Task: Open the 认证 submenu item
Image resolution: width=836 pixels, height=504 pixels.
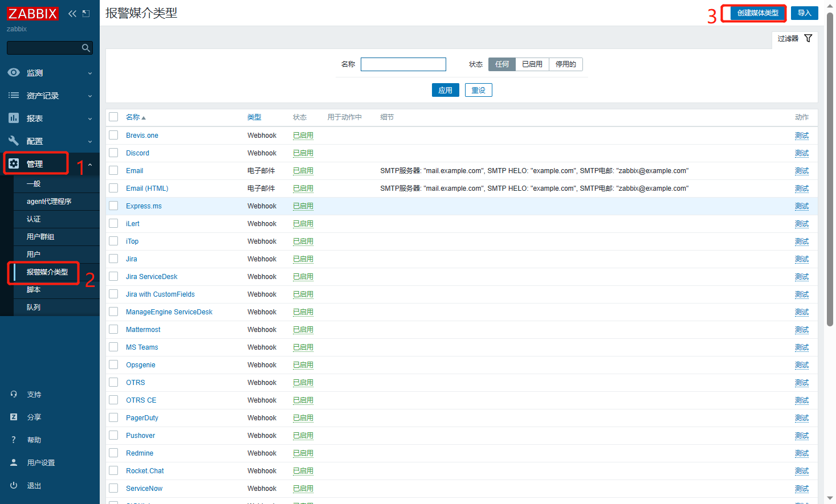Action: coord(56,219)
